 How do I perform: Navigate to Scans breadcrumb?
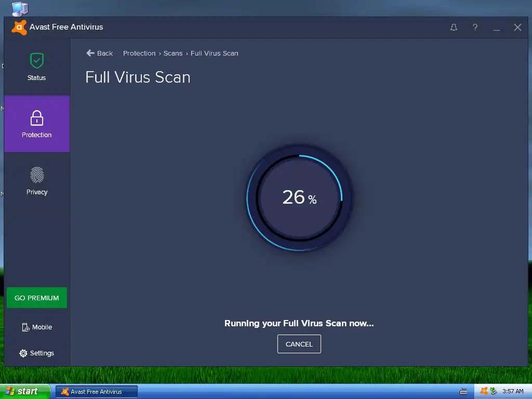click(172, 54)
